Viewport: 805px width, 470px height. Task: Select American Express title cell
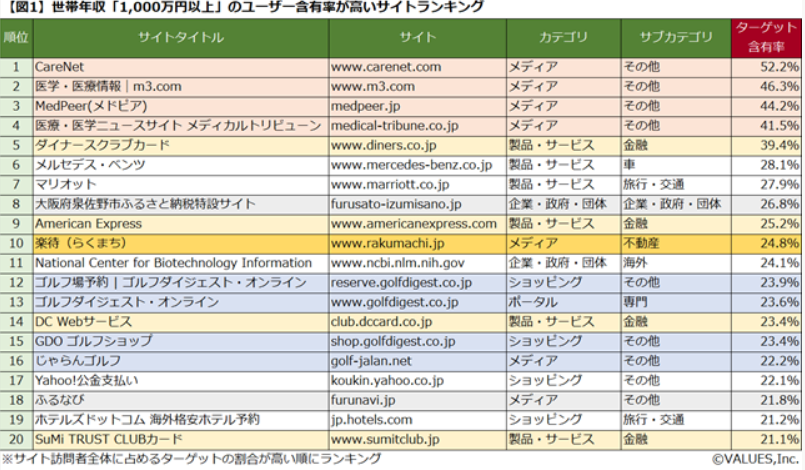tap(181, 224)
